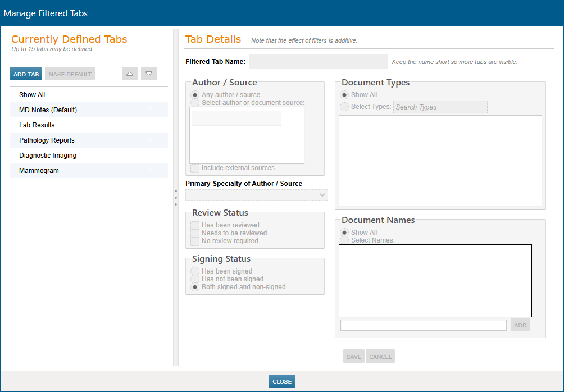Click the ADD TAB button
Image resolution: width=564 pixels, height=392 pixels.
(x=26, y=74)
